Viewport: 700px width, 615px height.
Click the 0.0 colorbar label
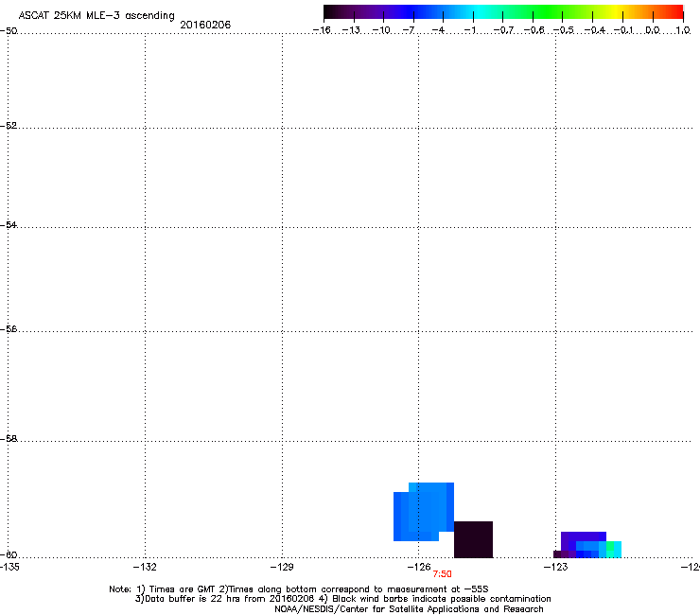[653, 30]
